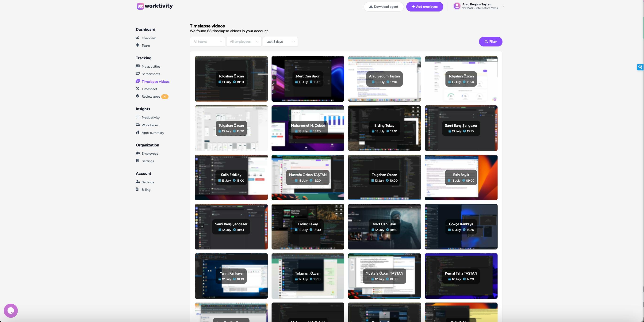The width and height of the screenshot is (644, 322).
Task: Open the Productivity link
Action: (x=150, y=118)
